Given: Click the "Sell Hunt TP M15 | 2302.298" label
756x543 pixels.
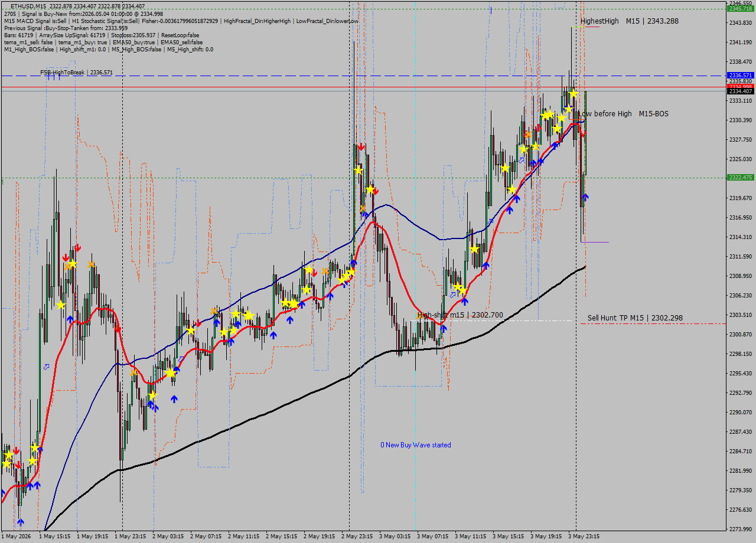Looking at the screenshot, I should [635, 318].
